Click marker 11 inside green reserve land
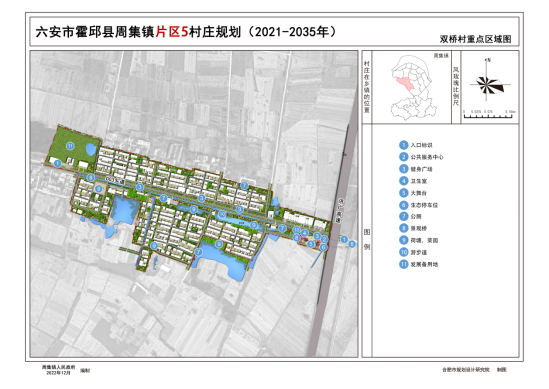549x389 pixels. click(70, 146)
